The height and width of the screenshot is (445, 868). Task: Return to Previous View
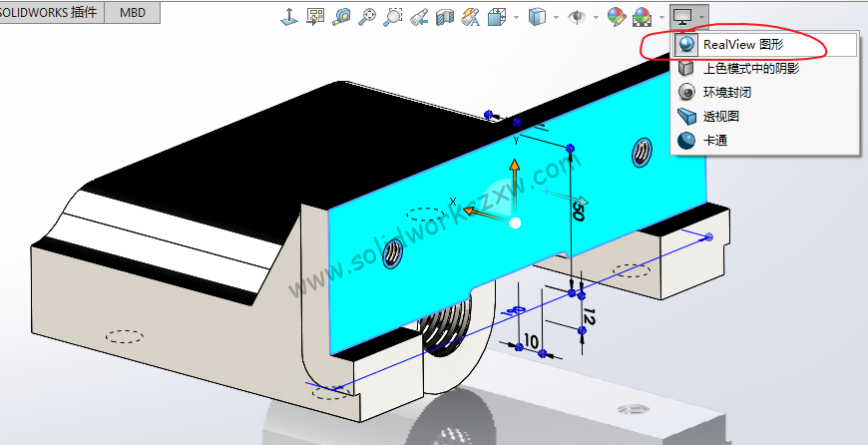[419, 18]
